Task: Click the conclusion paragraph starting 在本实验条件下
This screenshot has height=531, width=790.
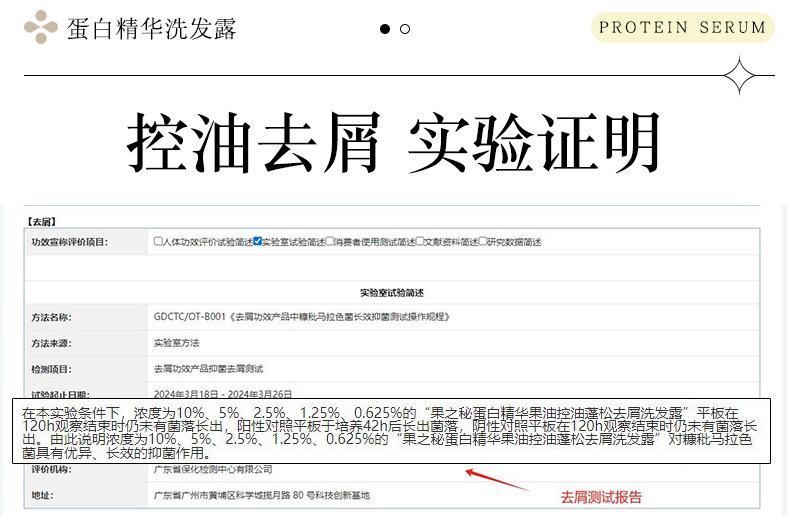Action: pos(391,431)
